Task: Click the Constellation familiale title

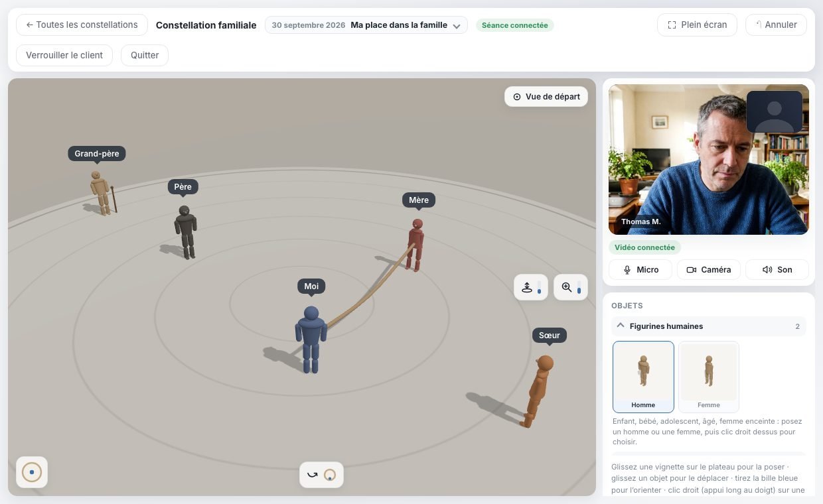Action: pos(206,25)
